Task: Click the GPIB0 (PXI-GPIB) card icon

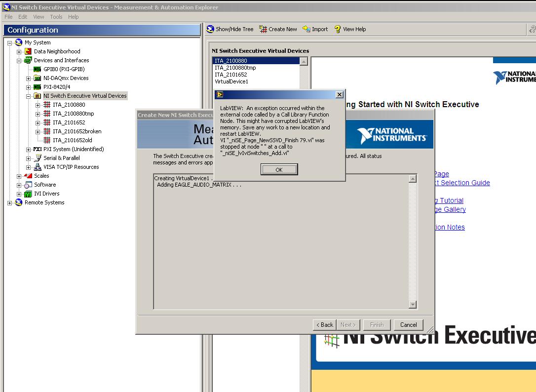Action: (37, 69)
